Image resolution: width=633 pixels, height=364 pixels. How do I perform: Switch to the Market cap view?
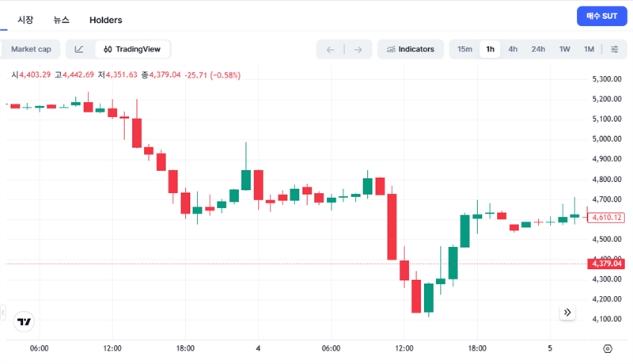click(x=31, y=49)
